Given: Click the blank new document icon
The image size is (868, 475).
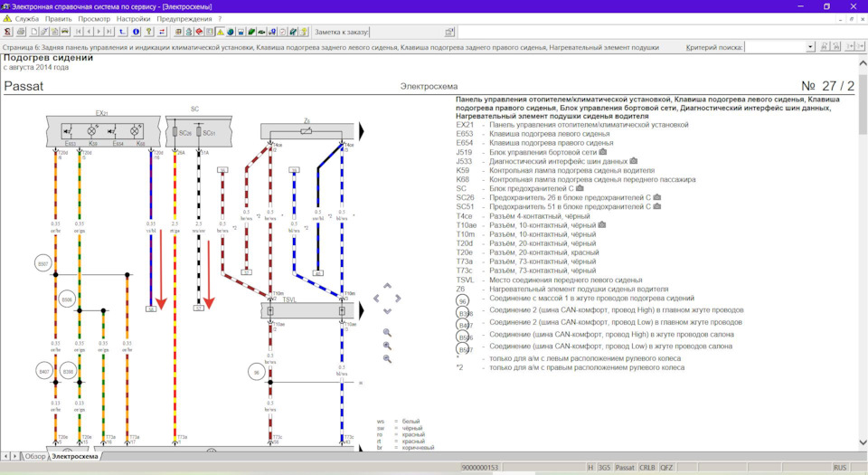Looking at the screenshot, I should pyautogui.click(x=33, y=32).
